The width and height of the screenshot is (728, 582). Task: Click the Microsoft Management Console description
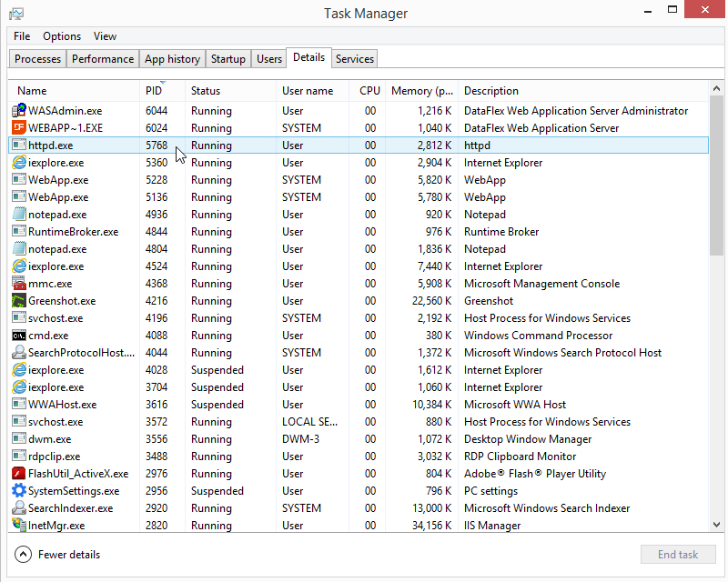pos(541,284)
